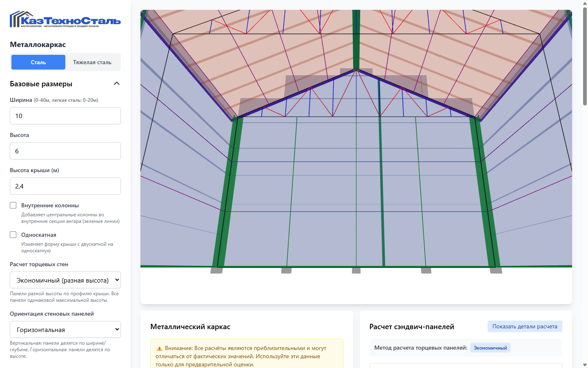The width and height of the screenshot is (588, 368).
Task: Click the warning triangle icon
Action: [159, 348]
